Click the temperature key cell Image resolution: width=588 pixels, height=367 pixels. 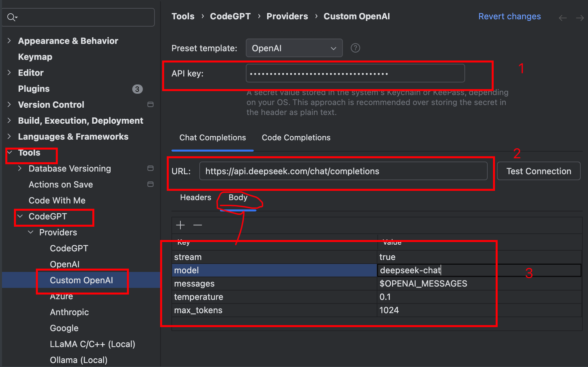[x=274, y=297]
